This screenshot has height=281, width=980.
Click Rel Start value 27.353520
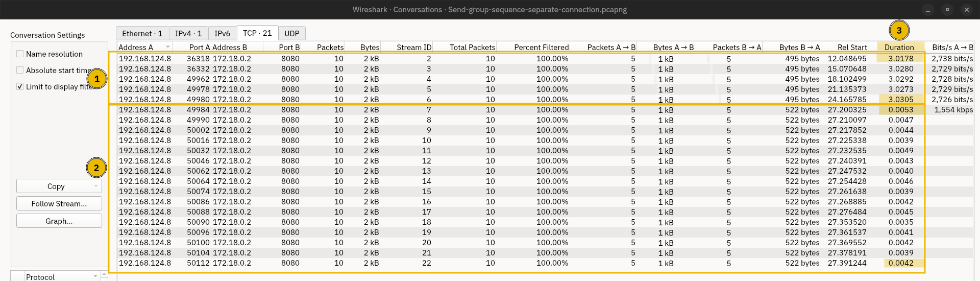[847, 222]
